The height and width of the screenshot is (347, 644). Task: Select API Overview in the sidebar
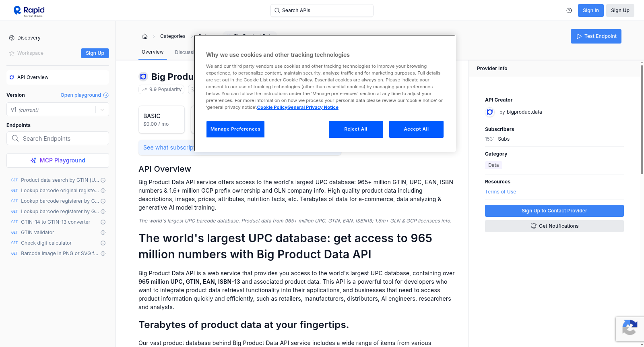pos(58,77)
